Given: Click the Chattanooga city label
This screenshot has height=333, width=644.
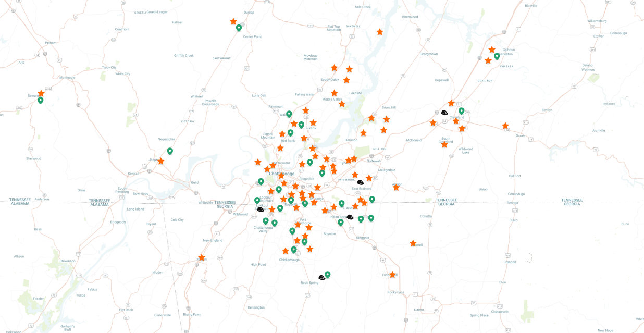Looking at the screenshot, I should tap(281, 174).
